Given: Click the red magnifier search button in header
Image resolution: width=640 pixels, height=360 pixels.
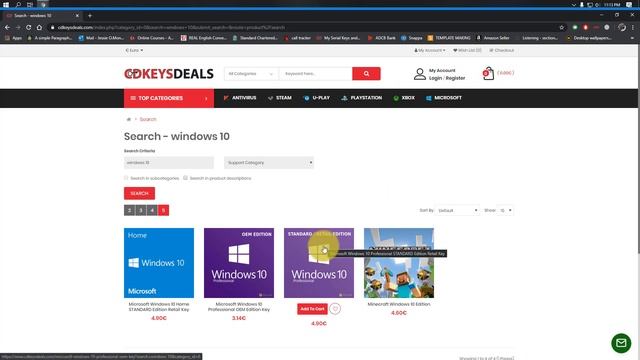Looking at the screenshot, I should [x=366, y=73].
